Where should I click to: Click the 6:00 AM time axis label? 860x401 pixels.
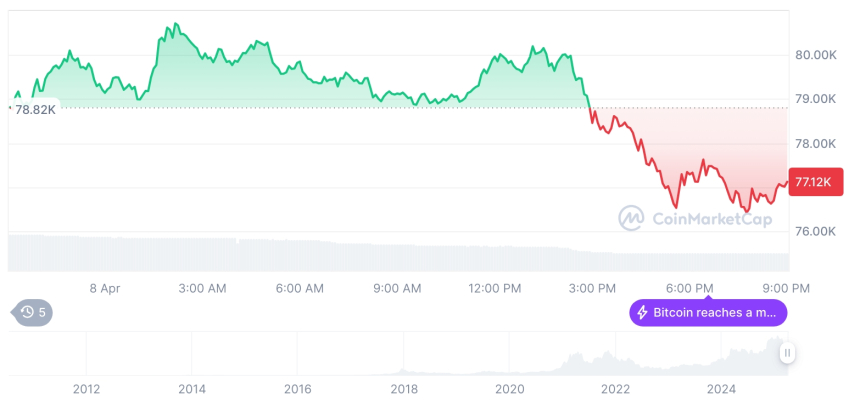tap(300, 288)
